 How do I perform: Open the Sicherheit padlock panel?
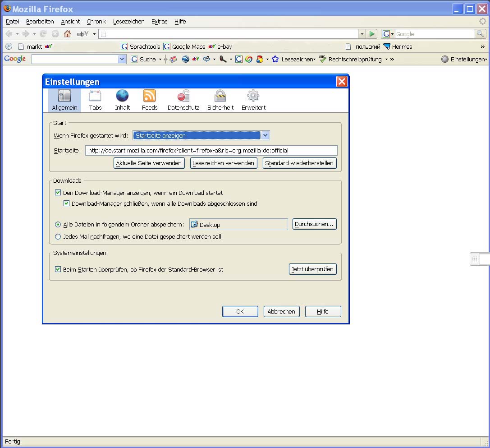220,101
